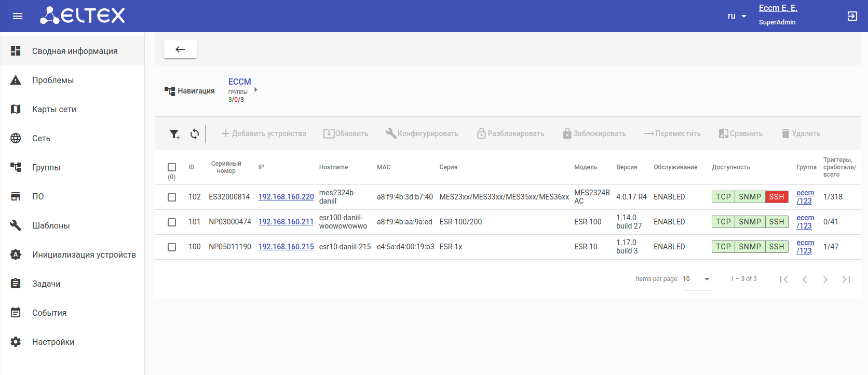868x375 pixels.
Task: Click SNMP status badge for ESR-100
Action: (750, 222)
